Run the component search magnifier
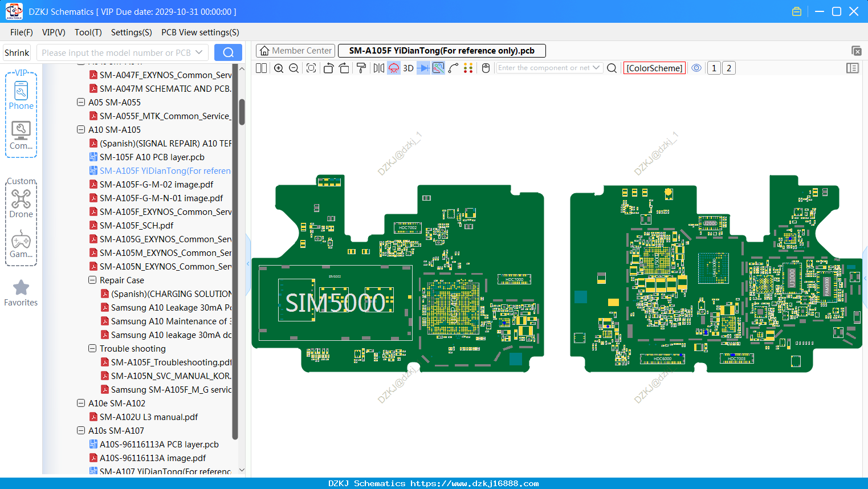The image size is (868, 489). [612, 68]
